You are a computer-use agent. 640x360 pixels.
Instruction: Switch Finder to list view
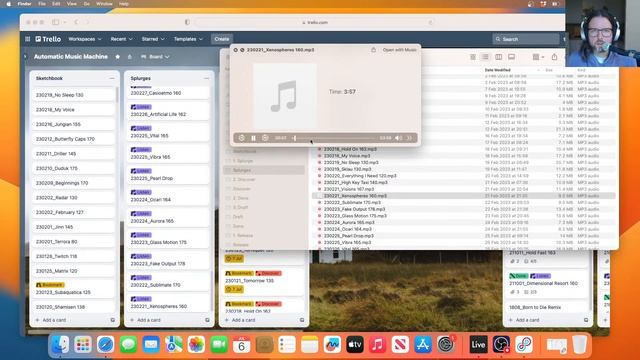click(x=485, y=57)
